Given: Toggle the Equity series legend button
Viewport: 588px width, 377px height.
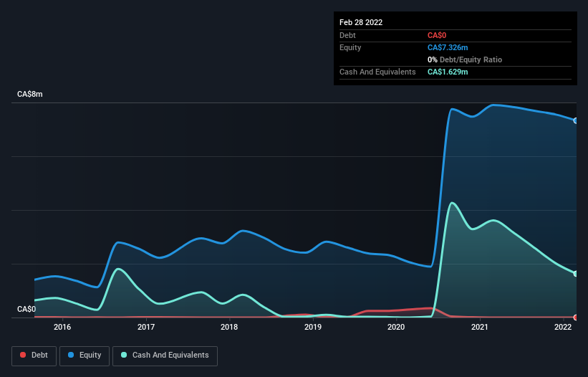Looking at the screenshot, I should coord(85,355).
